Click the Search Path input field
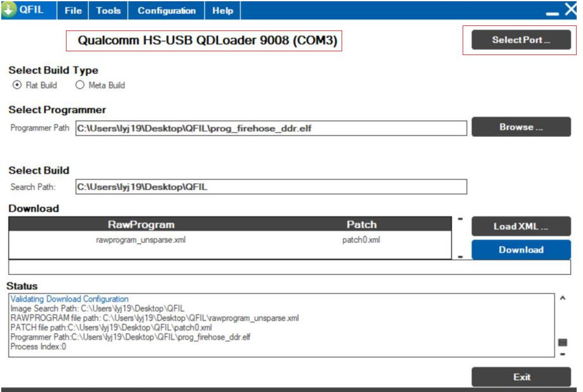Screen dimensions: 583x392 (271, 187)
